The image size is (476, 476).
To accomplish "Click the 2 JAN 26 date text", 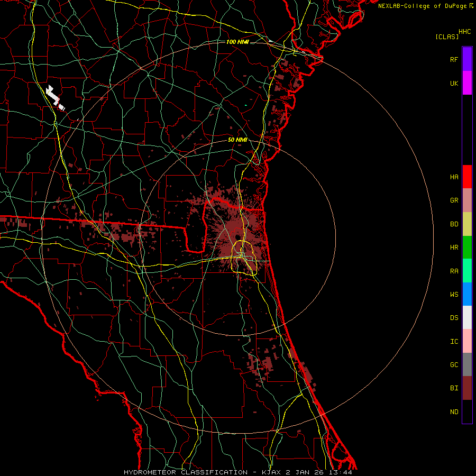I will click(x=306, y=472).
